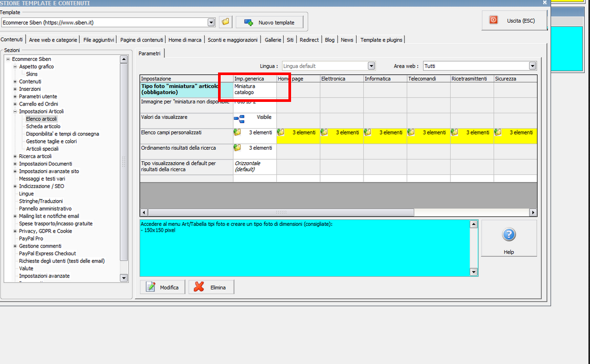Screen dimensions: 590x364
Task: Switch to Siti tab
Action: click(290, 40)
